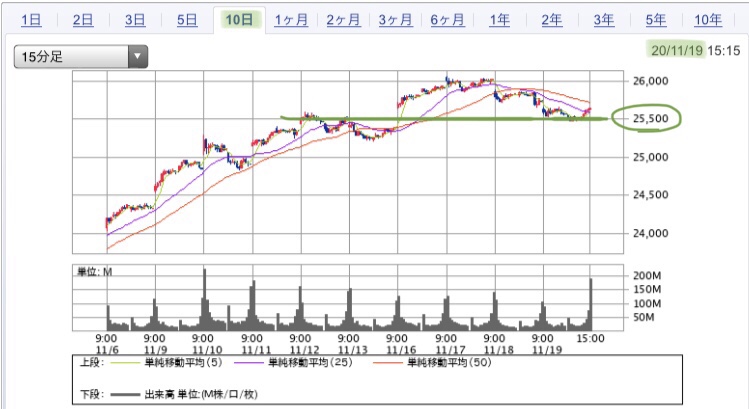Click the 単純移動平均(25) legend entry
749x409 pixels.
pos(310,363)
